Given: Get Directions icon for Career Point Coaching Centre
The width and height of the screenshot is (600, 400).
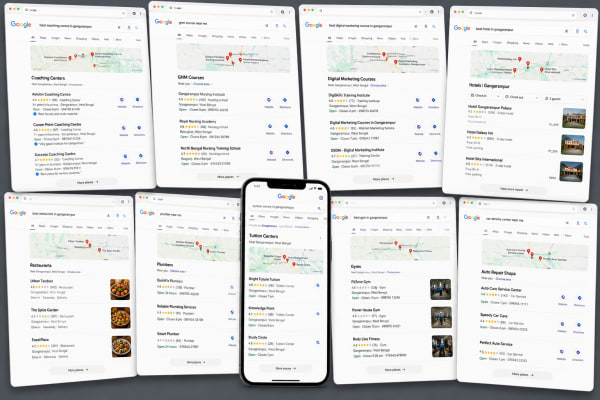Looking at the screenshot, I should coord(139,128).
